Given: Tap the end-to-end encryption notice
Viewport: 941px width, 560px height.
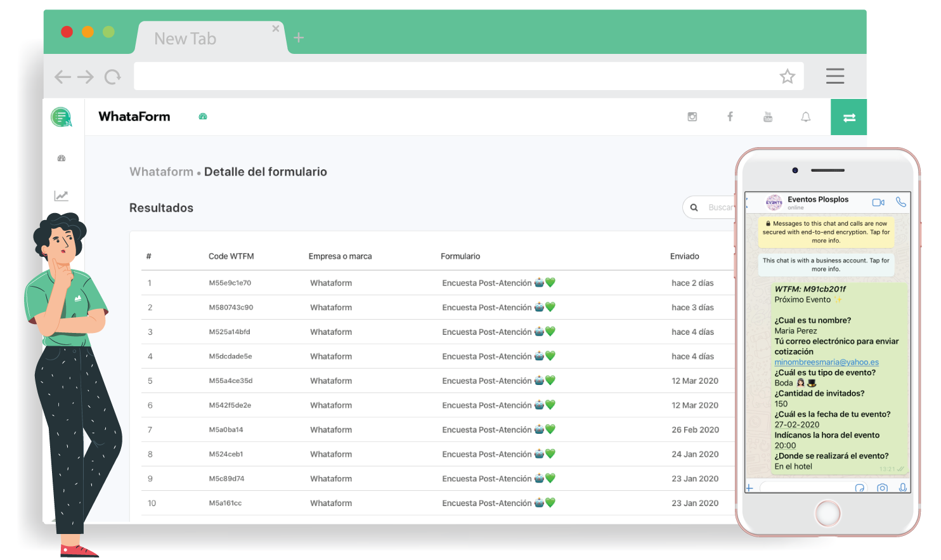Looking at the screenshot, I should (826, 232).
